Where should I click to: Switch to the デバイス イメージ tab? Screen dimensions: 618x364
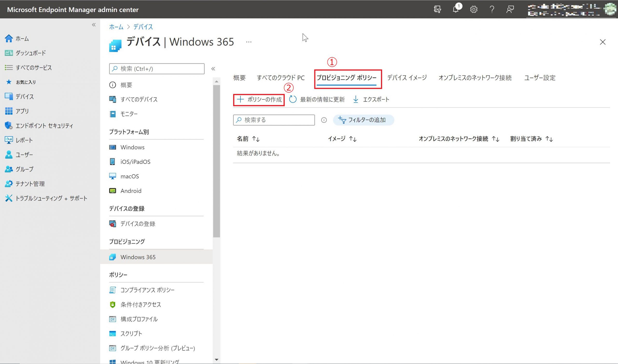(x=407, y=78)
